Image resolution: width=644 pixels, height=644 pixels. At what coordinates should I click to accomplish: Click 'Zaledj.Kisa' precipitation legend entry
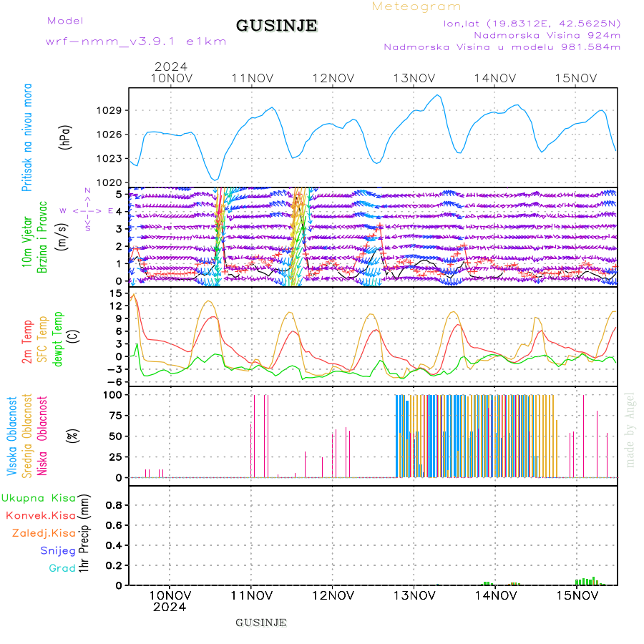coord(44,534)
